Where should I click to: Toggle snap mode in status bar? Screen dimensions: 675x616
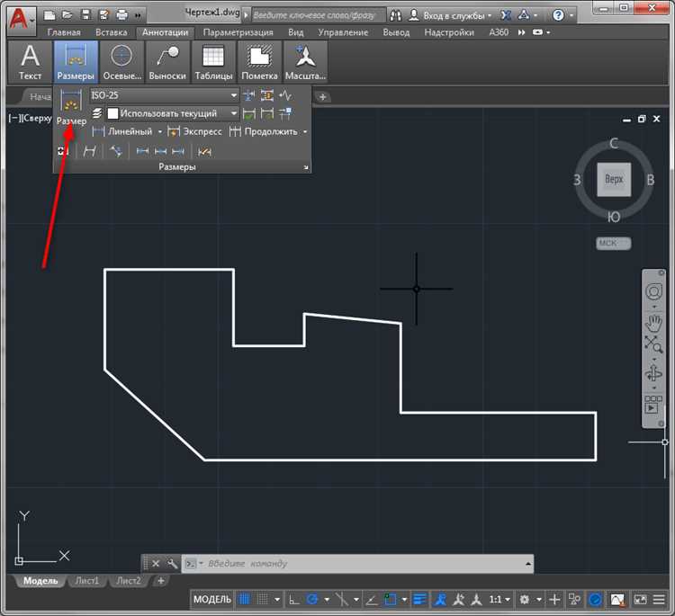tap(262, 600)
